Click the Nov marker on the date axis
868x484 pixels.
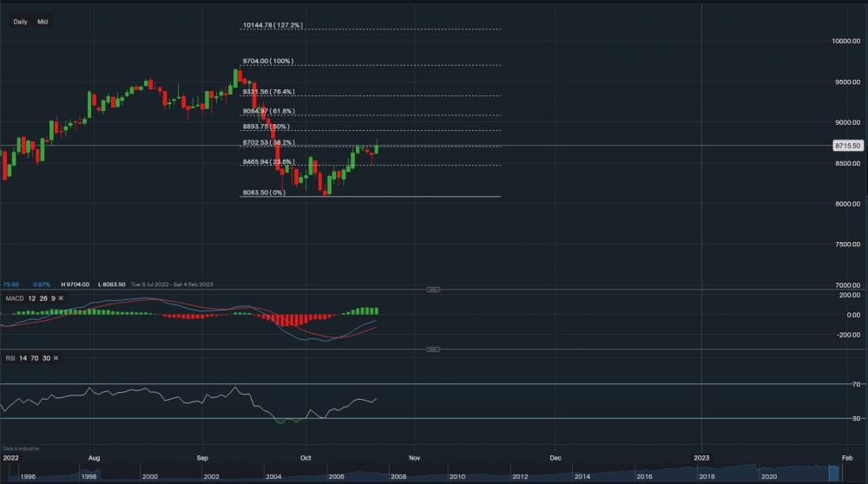[414, 456]
